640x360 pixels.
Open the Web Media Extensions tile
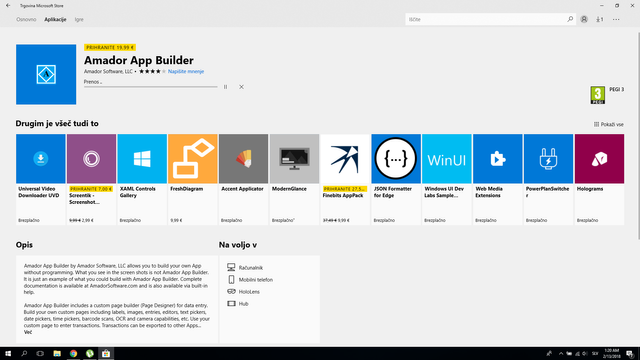[498, 179]
